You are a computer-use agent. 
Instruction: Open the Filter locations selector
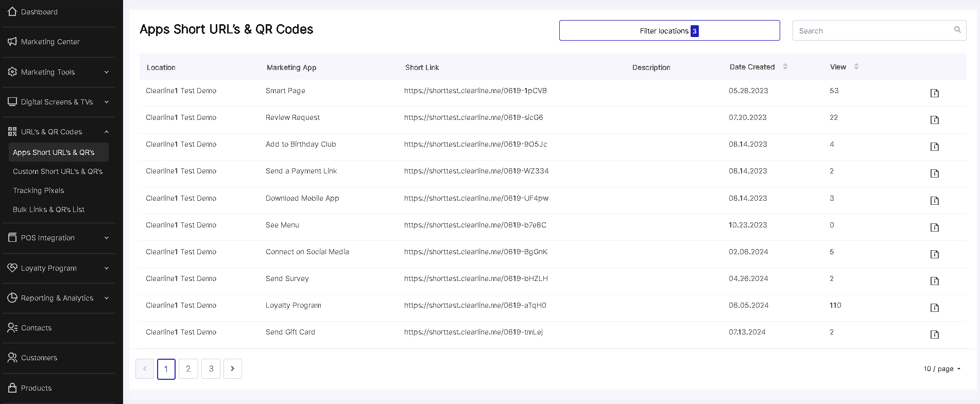pos(669,30)
